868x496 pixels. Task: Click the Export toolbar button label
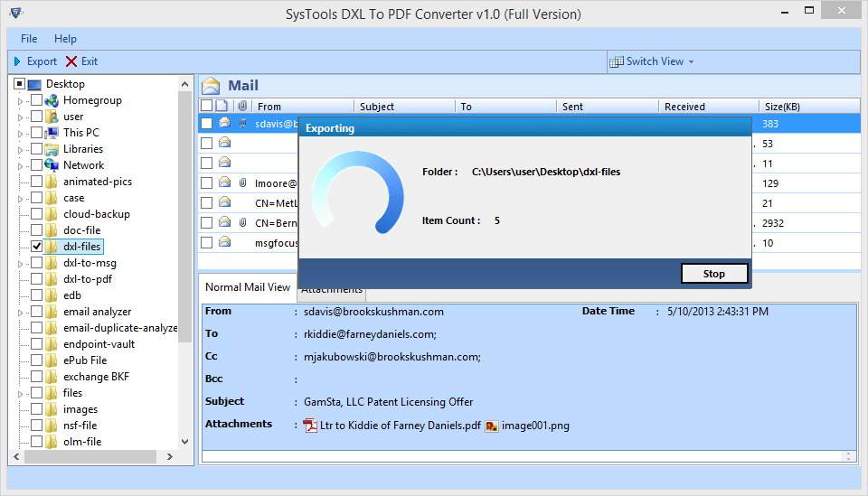tap(42, 61)
